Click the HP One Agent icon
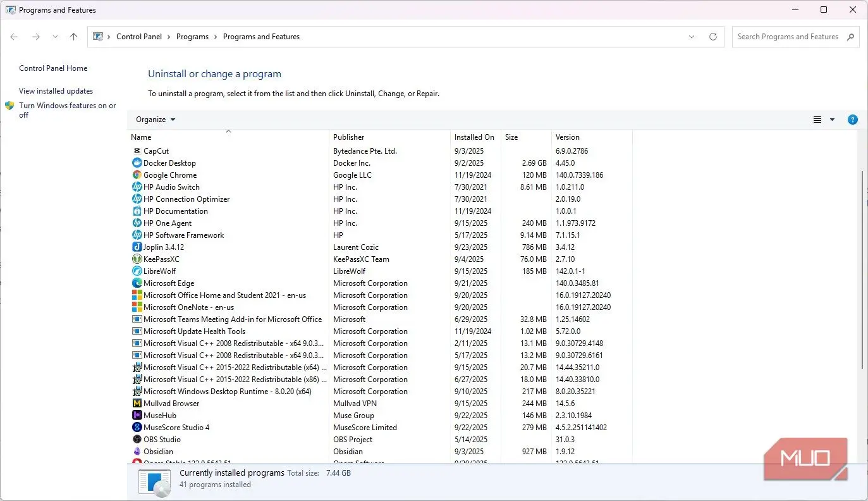 click(137, 223)
